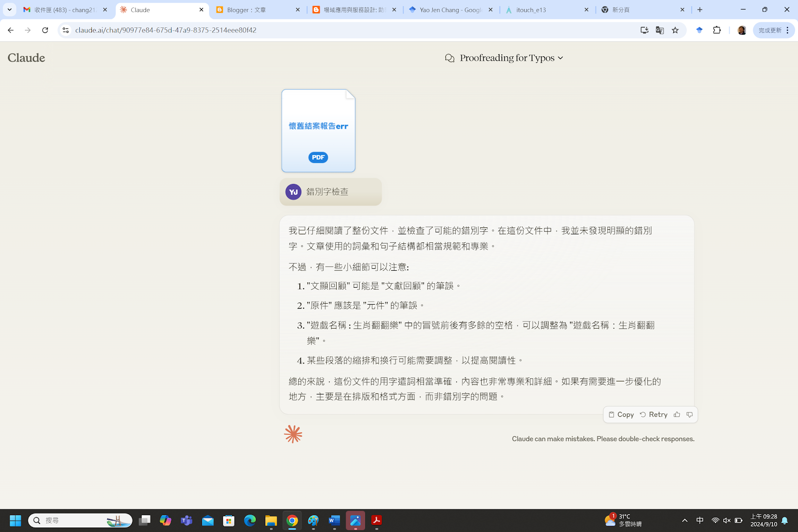Open the 場域應用與服務設計 tab
798x532 pixels.
click(354, 10)
